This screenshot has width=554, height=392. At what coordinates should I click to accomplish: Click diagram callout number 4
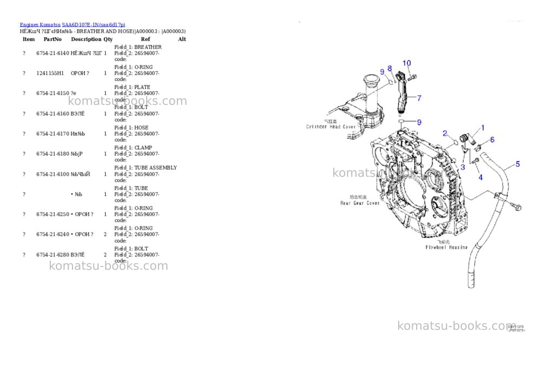pos(480,177)
